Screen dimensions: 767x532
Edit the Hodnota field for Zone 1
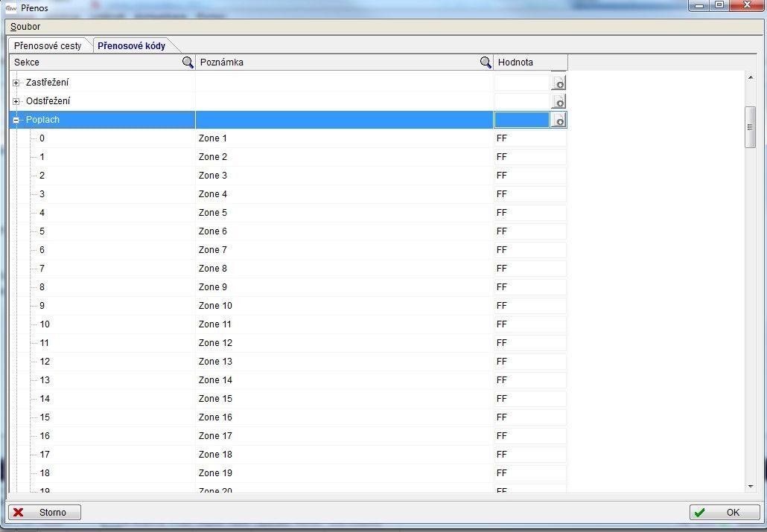[x=529, y=138]
